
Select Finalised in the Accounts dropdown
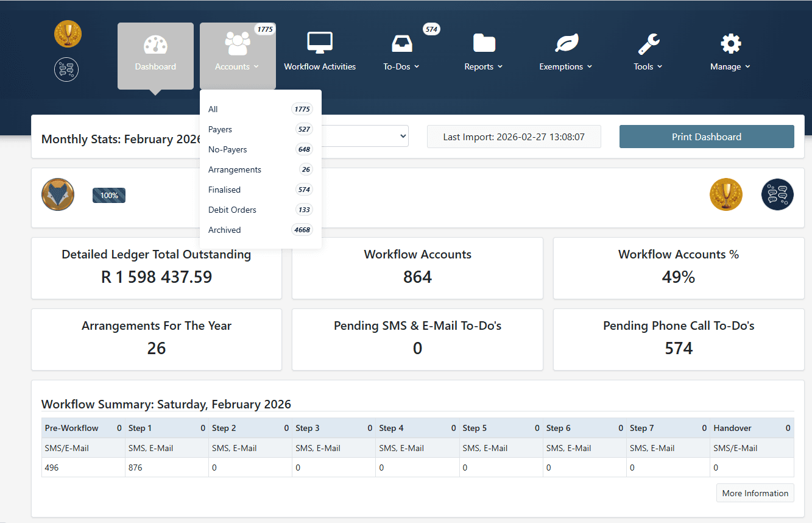tap(261, 190)
